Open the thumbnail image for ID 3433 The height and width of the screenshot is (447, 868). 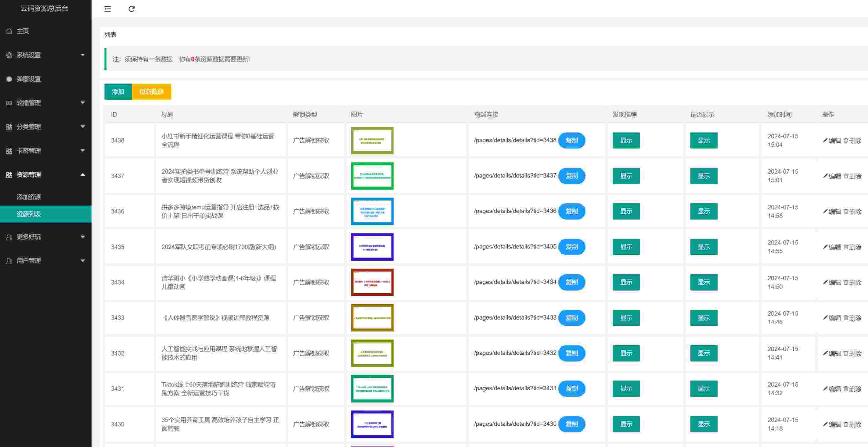click(372, 318)
